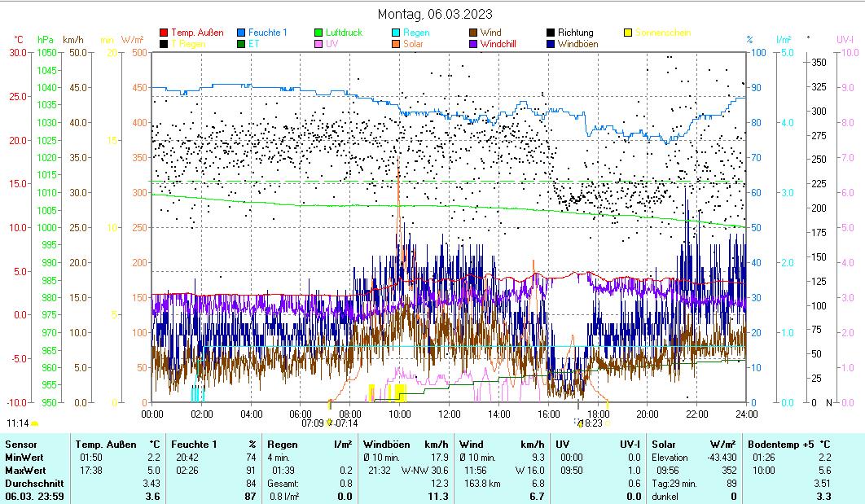Select the purple Windchill legend square
The width and height of the screenshot is (865, 504).
click(474, 44)
